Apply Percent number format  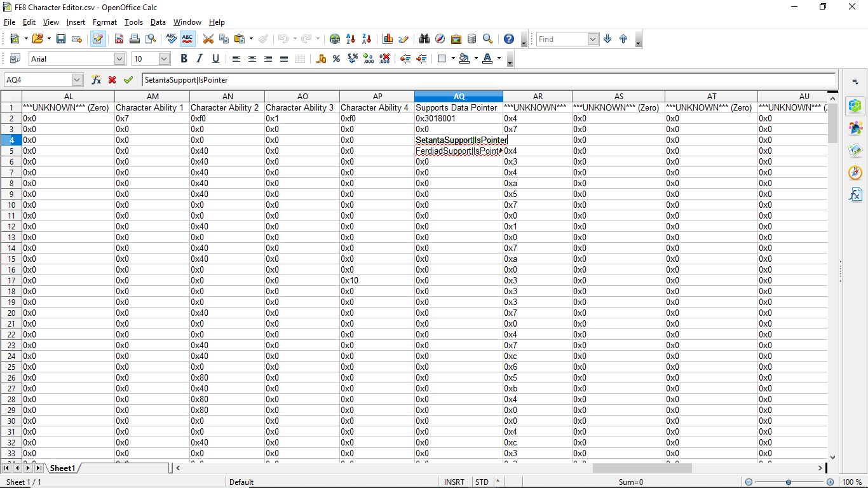coord(337,59)
